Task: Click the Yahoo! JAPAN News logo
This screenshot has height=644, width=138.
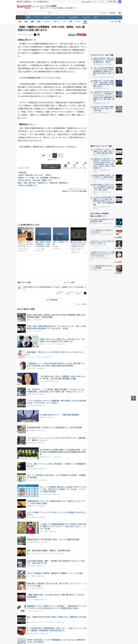Action: pyautogui.click(x=27, y=7)
